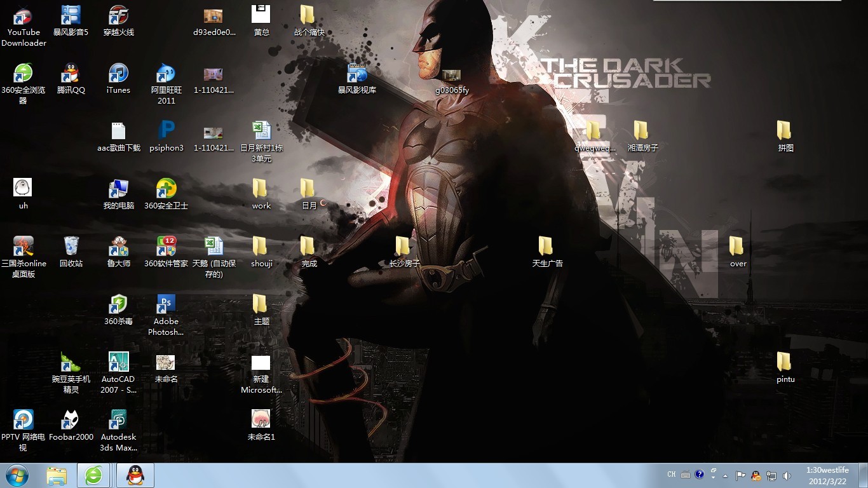Select the 完成 folder
868x488 pixels.
(309, 252)
